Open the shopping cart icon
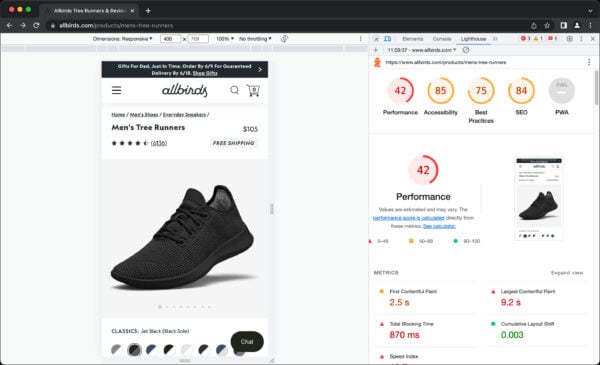 coord(253,90)
